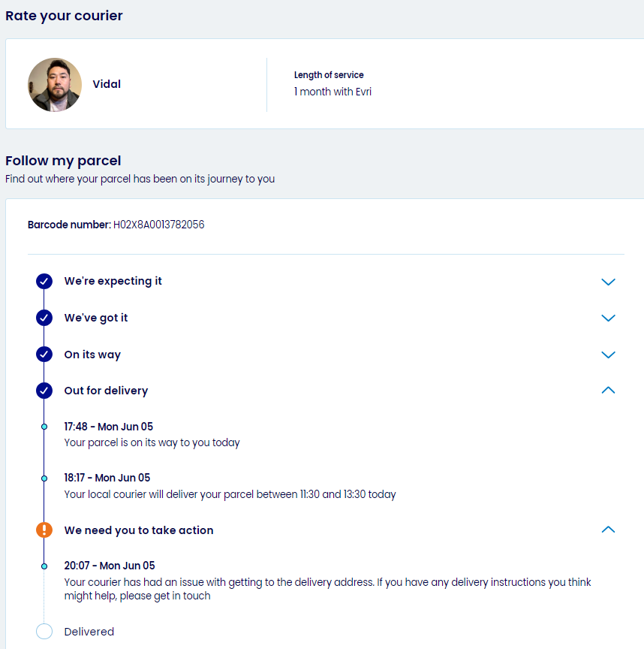Click the 20:07 timeline dot marker
The image size is (644, 649).
44,566
